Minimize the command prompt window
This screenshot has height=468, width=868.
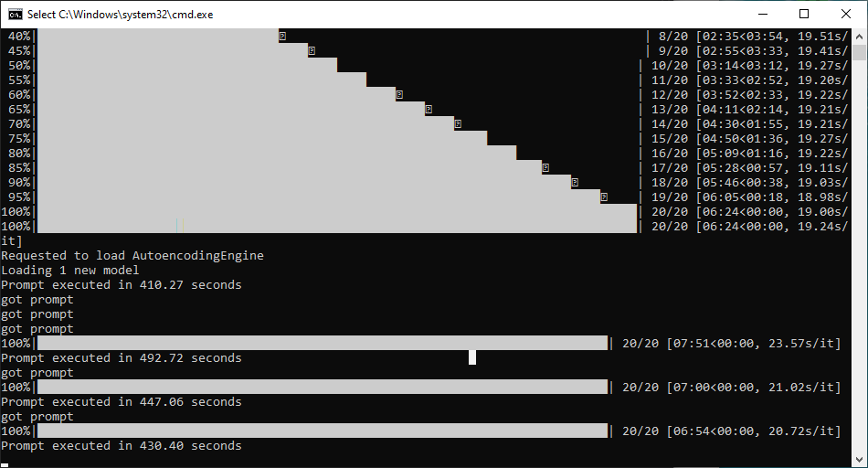point(762,14)
